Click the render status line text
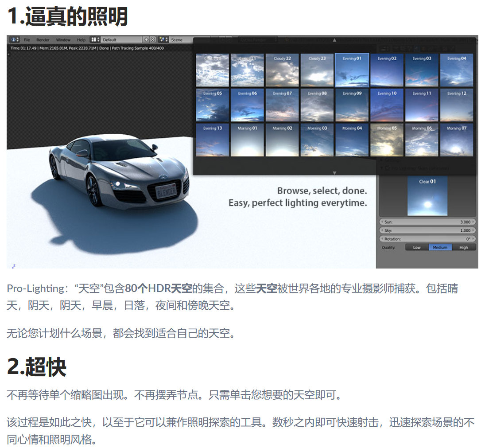The image size is (481, 448). [87, 48]
